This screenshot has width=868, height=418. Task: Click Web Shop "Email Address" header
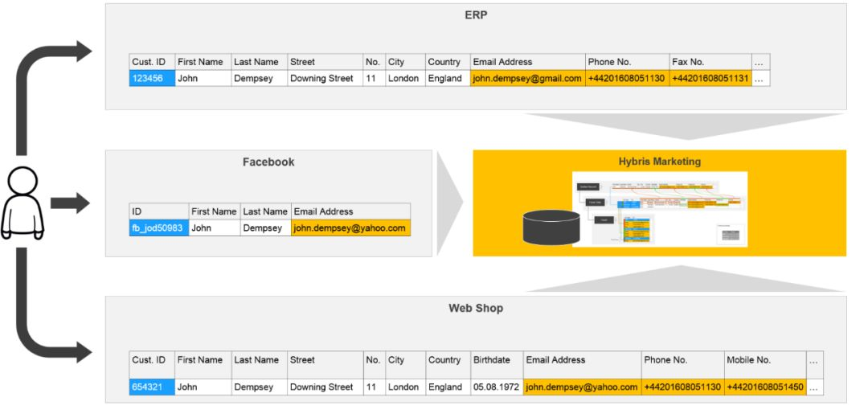[583, 365]
